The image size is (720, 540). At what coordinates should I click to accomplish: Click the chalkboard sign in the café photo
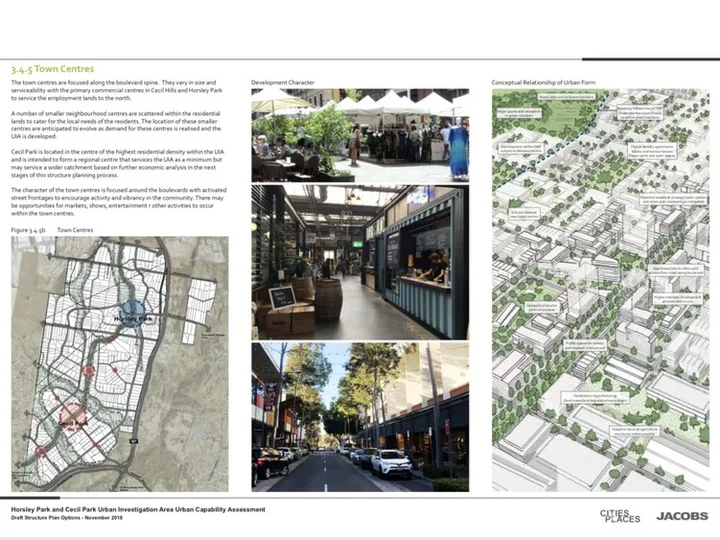click(x=281, y=297)
